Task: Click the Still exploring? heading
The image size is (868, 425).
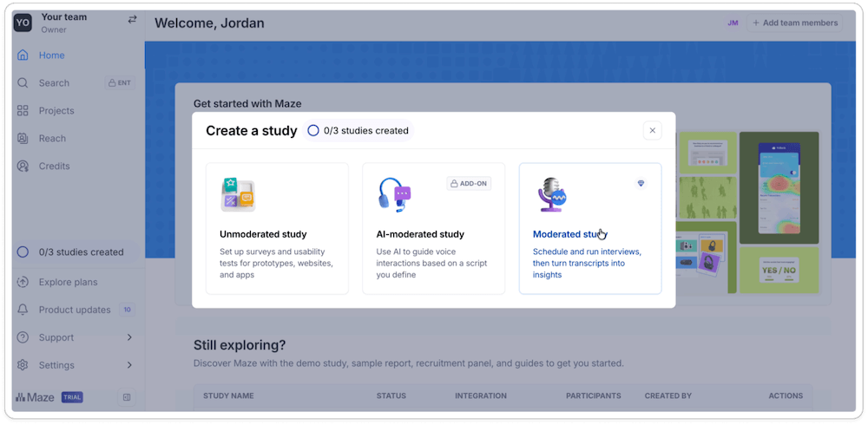Action: coord(240,345)
